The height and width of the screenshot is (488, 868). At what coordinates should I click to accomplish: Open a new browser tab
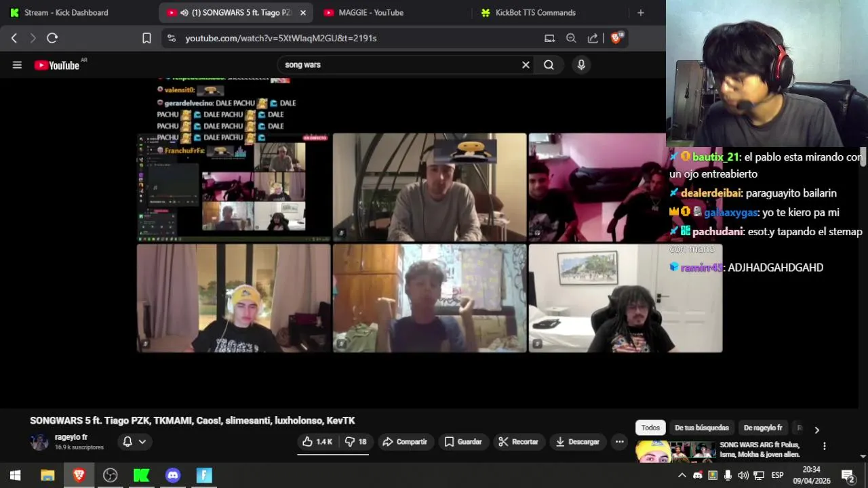point(641,12)
